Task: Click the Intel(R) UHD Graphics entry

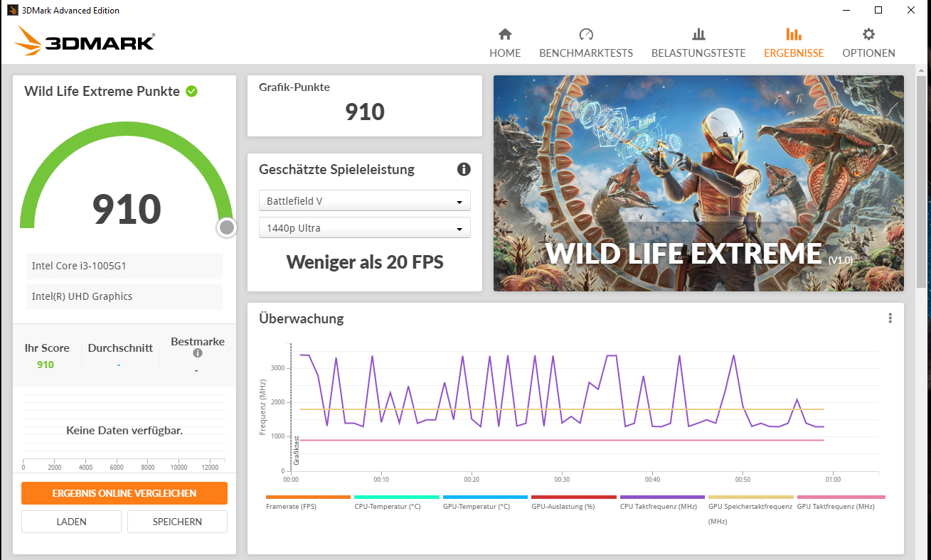Action: (124, 296)
